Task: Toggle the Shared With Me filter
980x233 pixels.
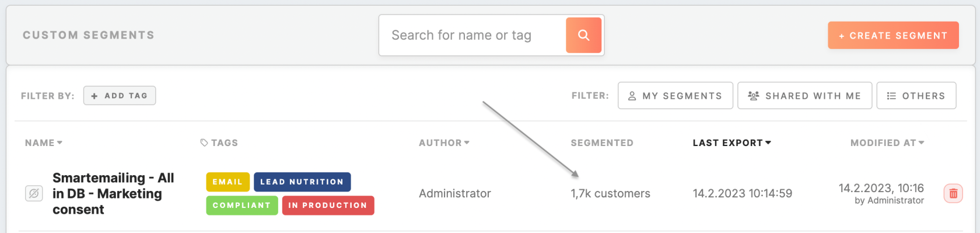Action: pos(804,96)
